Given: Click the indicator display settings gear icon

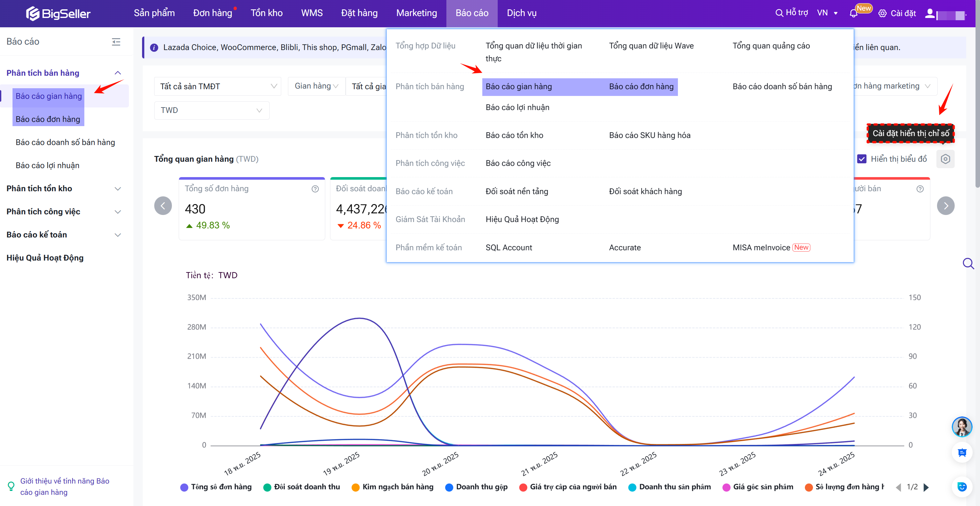Looking at the screenshot, I should [945, 159].
